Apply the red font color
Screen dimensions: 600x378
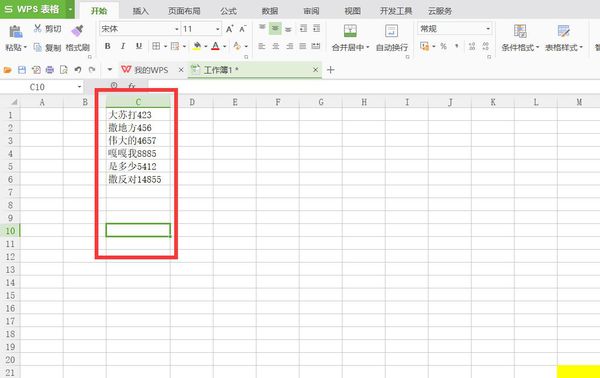215,46
